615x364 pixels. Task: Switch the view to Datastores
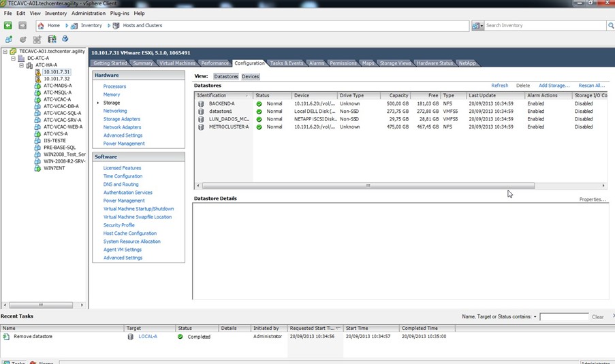click(226, 77)
